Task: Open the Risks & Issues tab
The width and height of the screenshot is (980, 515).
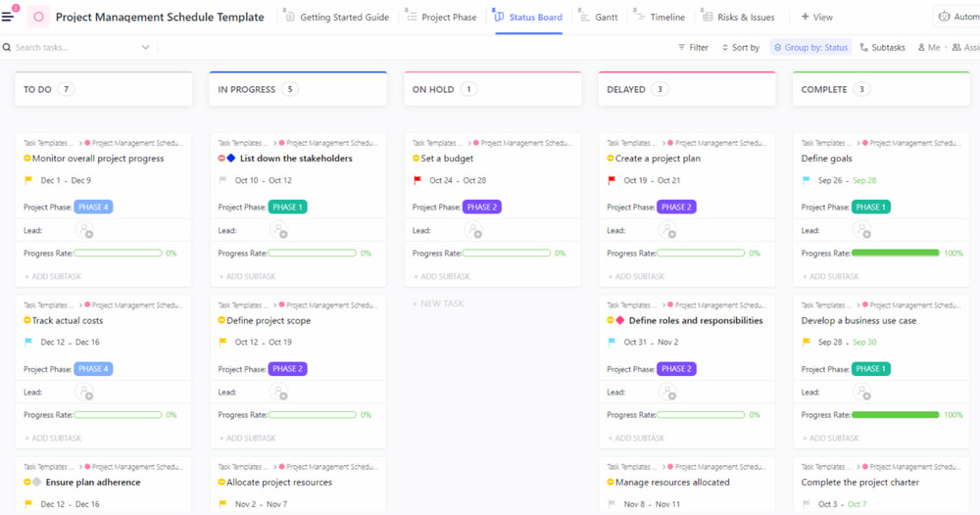Action: (x=738, y=17)
